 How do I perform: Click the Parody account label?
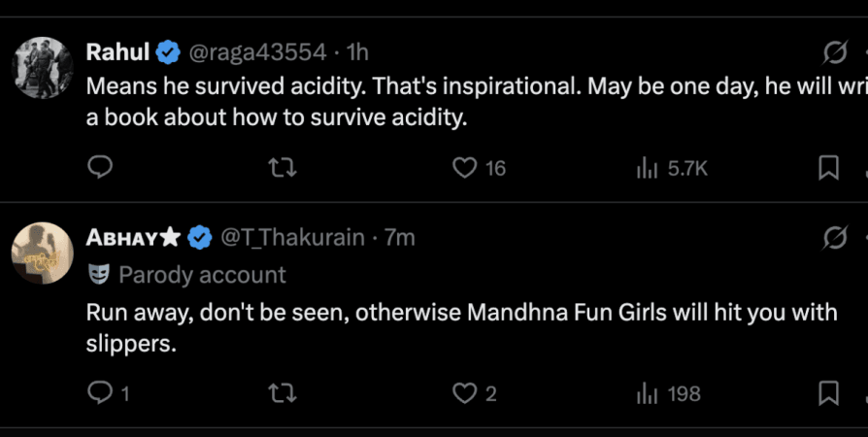[x=201, y=275]
